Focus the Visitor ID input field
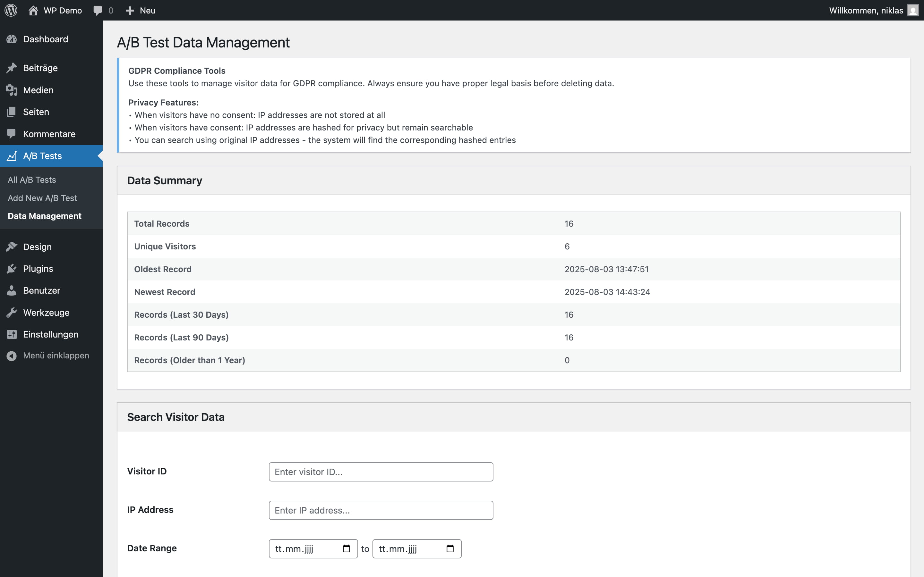 point(381,472)
